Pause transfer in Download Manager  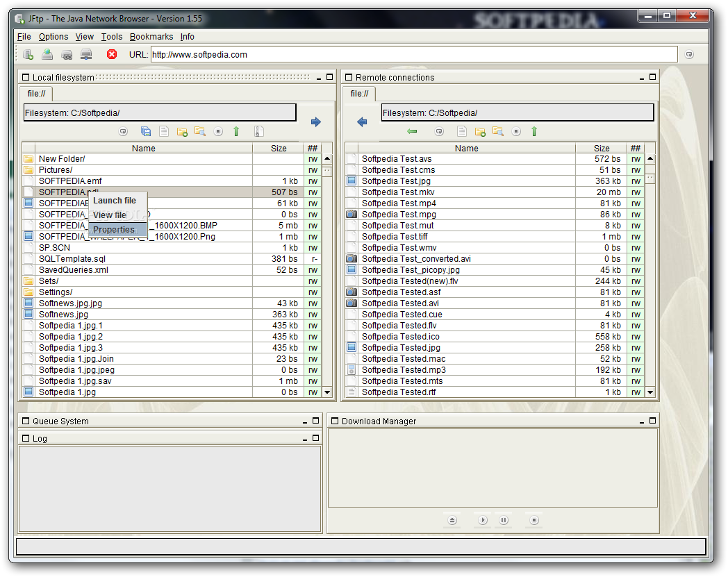504,520
